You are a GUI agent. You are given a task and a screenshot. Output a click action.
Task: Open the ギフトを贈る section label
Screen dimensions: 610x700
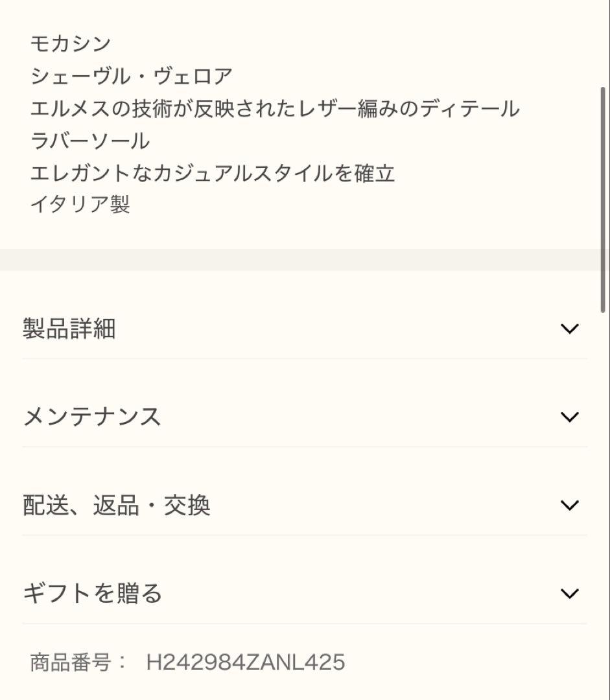(x=92, y=593)
